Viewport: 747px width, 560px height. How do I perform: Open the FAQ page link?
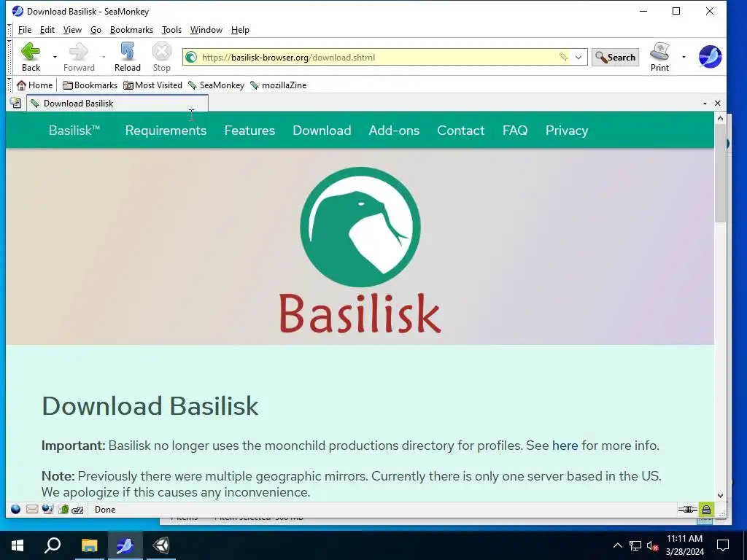click(x=515, y=131)
